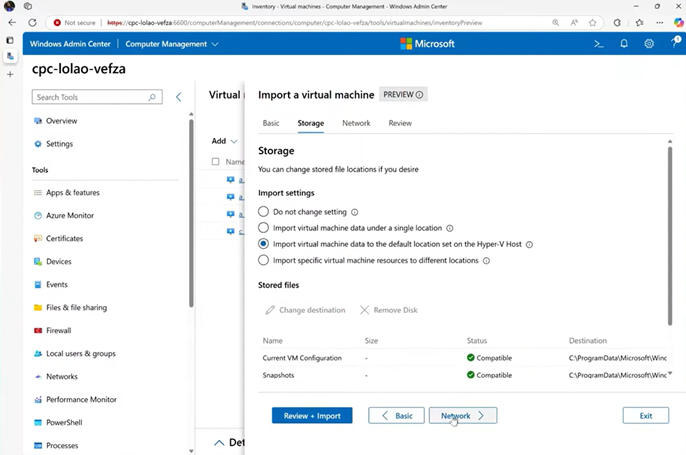Click the import panel vertical scrollbar
Viewport: 686px width, 455px height.
tap(670, 236)
